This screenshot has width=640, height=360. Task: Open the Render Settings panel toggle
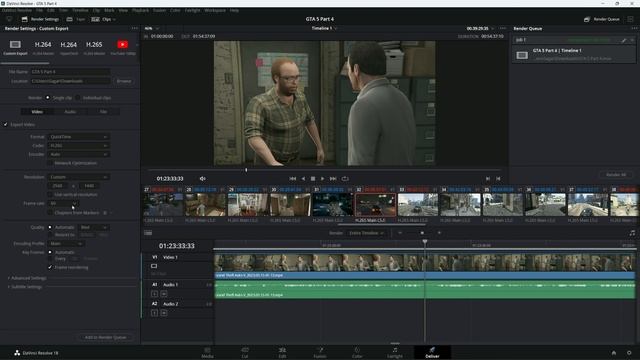[x=40, y=19]
